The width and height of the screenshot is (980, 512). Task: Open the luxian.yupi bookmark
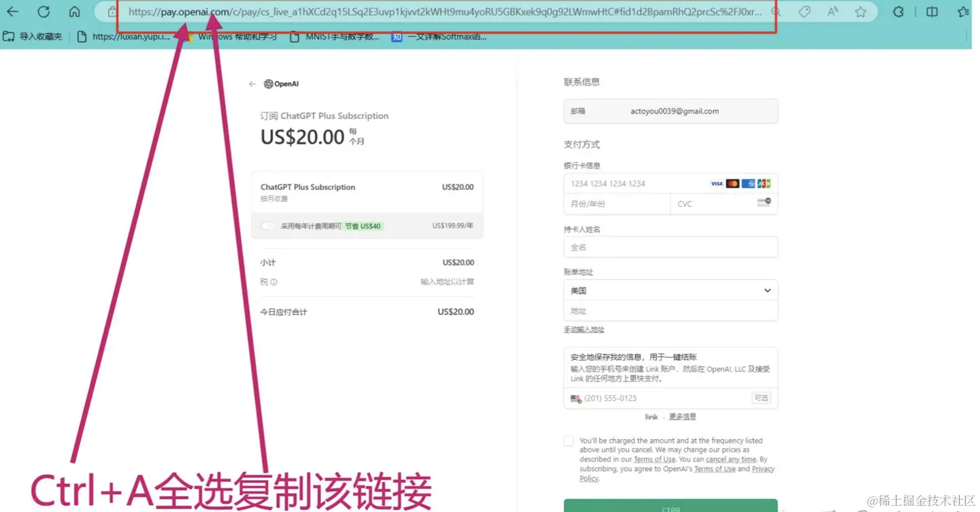pyautogui.click(x=123, y=37)
